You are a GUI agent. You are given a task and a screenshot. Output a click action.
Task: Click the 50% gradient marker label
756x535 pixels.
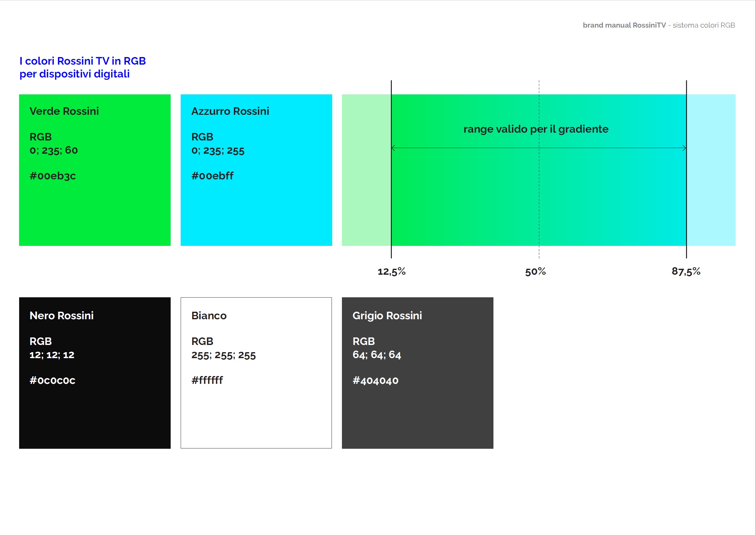(535, 272)
